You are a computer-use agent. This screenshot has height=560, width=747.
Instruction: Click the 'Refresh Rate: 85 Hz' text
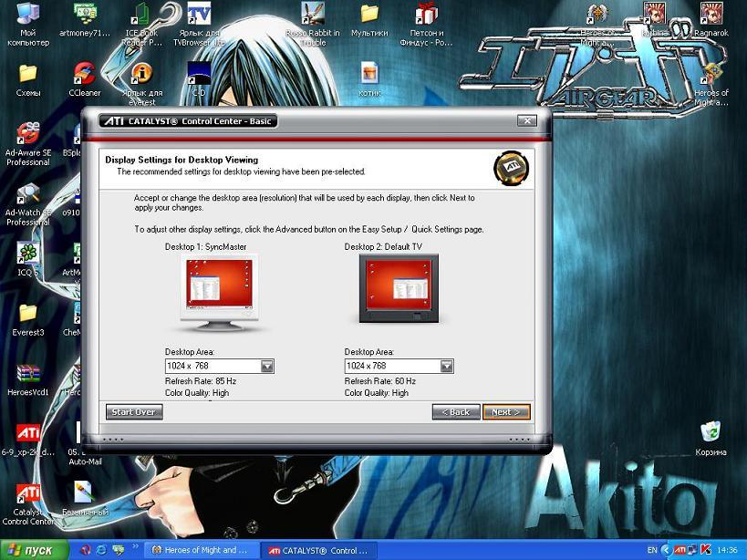(x=201, y=381)
